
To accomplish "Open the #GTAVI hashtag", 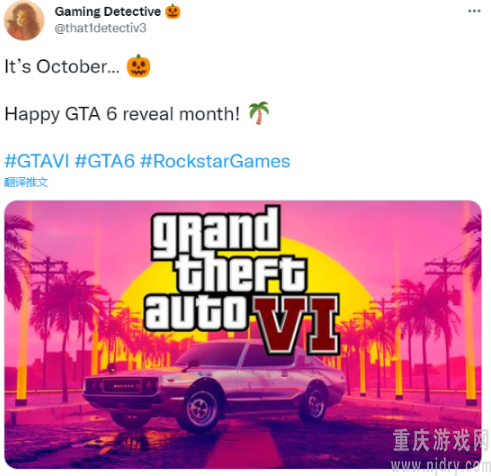I will point(37,161).
